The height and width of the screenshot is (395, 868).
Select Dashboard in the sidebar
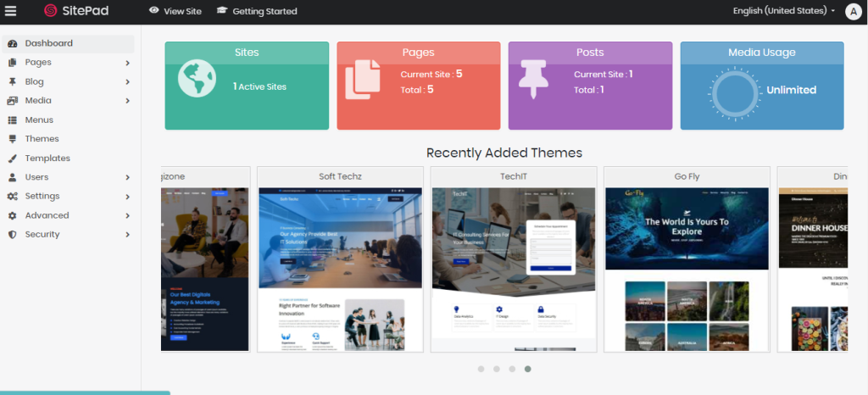click(x=68, y=43)
